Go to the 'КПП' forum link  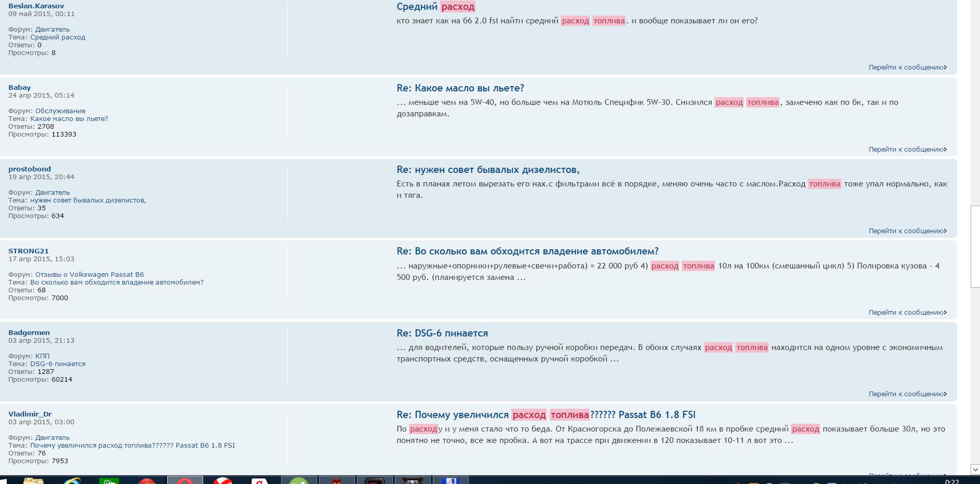point(43,356)
